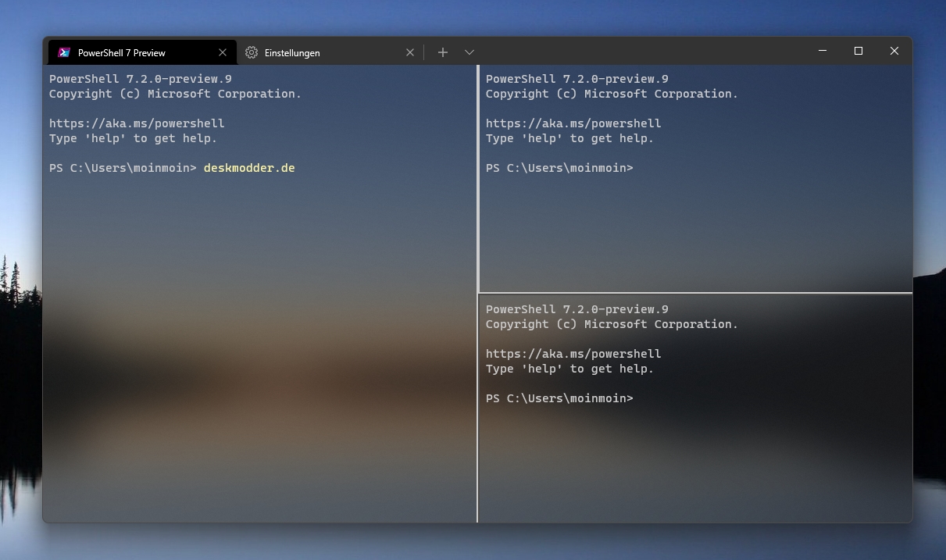Click the left pane prompt PS C:\Users\moinmoin>

point(123,168)
